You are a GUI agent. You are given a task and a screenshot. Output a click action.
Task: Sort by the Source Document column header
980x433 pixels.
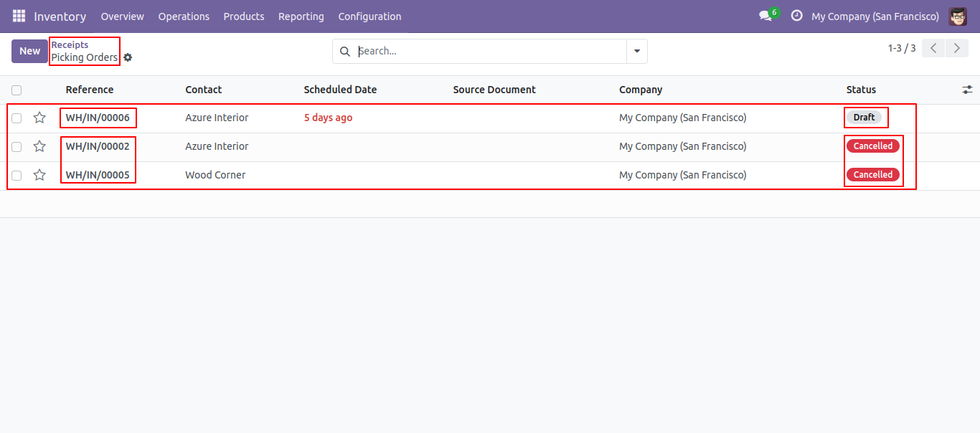[494, 90]
